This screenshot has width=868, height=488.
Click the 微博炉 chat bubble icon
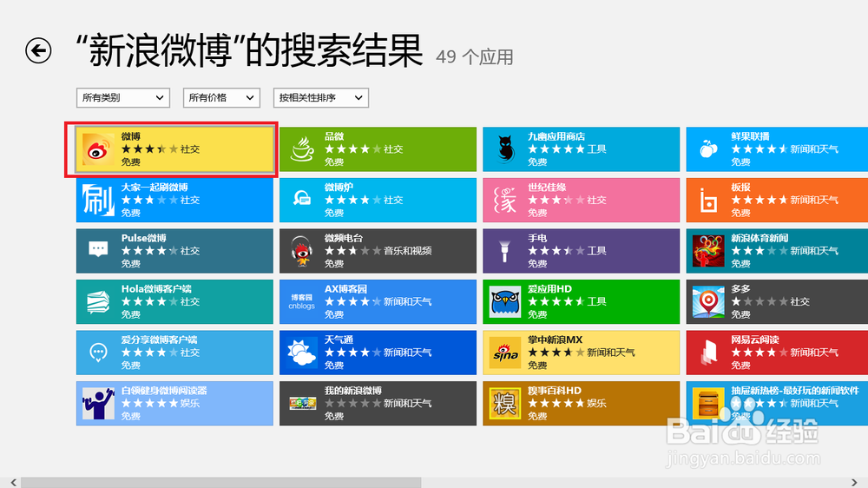pos(302,199)
